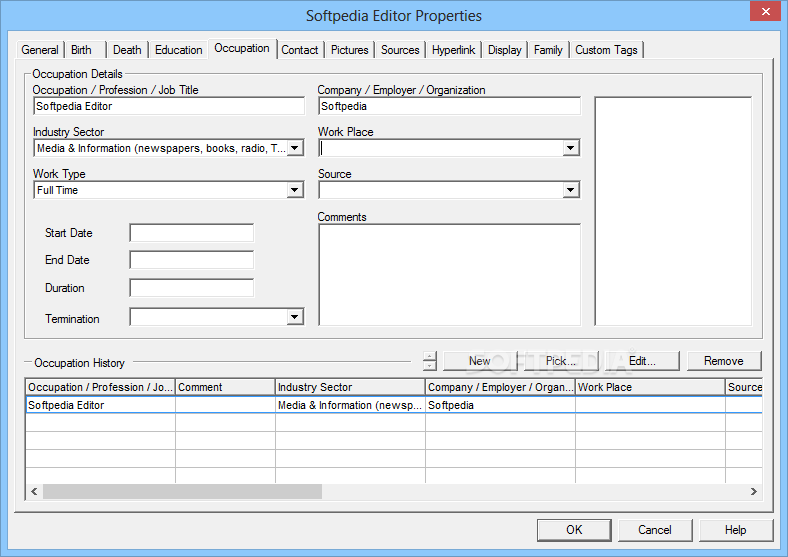Click the Cancel button
788x557 pixels.
(655, 530)
